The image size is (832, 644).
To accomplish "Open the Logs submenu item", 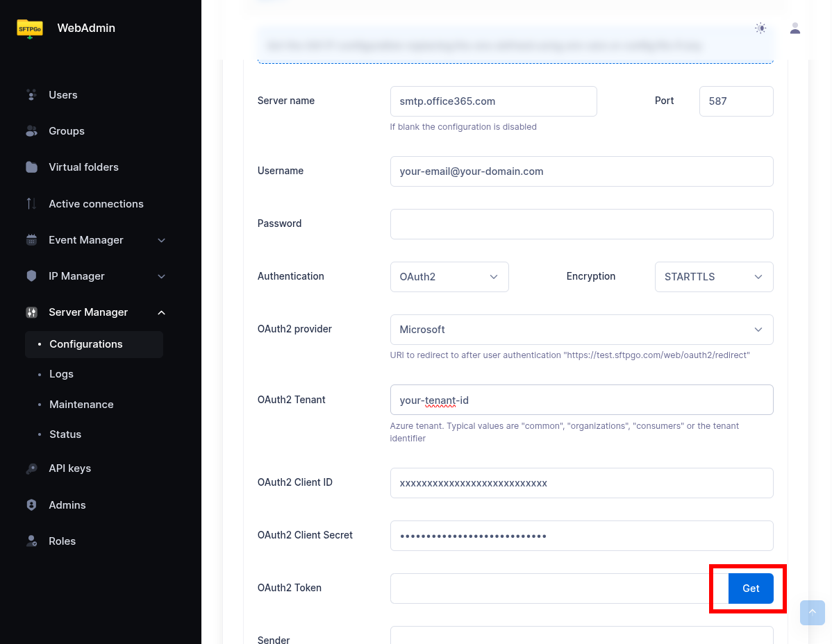I will pyautogui.click(x=61, y=374).
